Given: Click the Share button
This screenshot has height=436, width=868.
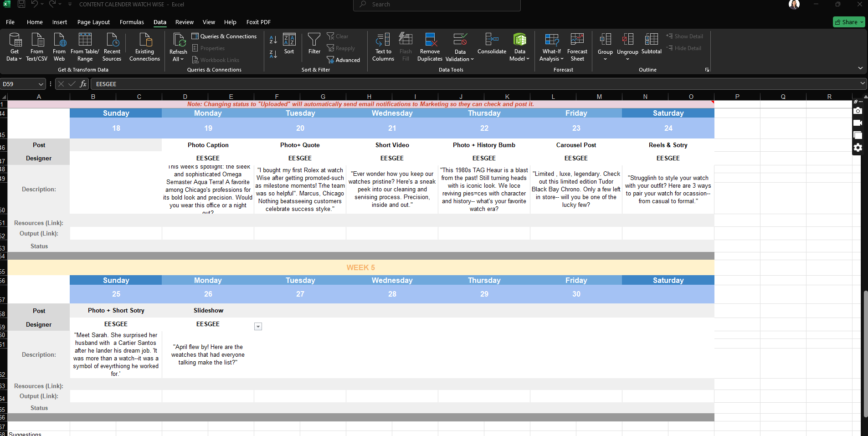Looking at the screenshot, I should pos(849,22).
